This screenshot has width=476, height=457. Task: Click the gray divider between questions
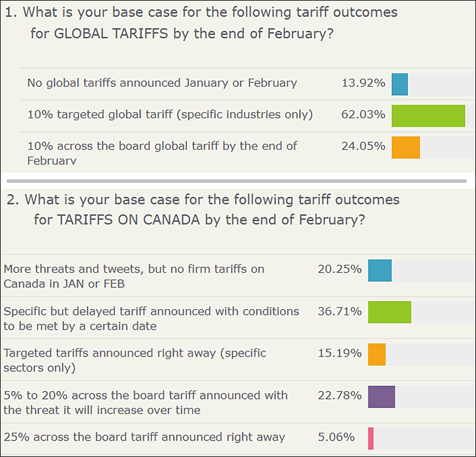click(x=238, y=179)
